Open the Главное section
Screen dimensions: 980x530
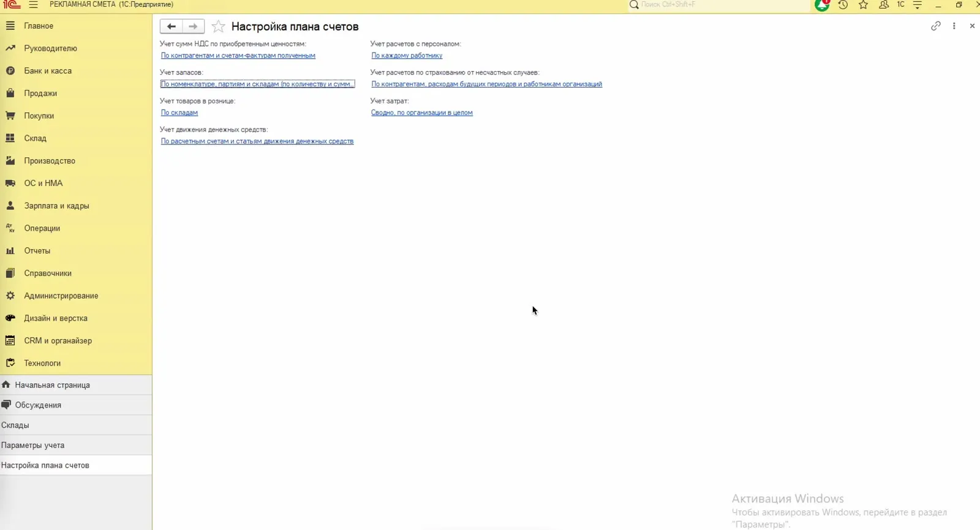click(x=76, y=26)
